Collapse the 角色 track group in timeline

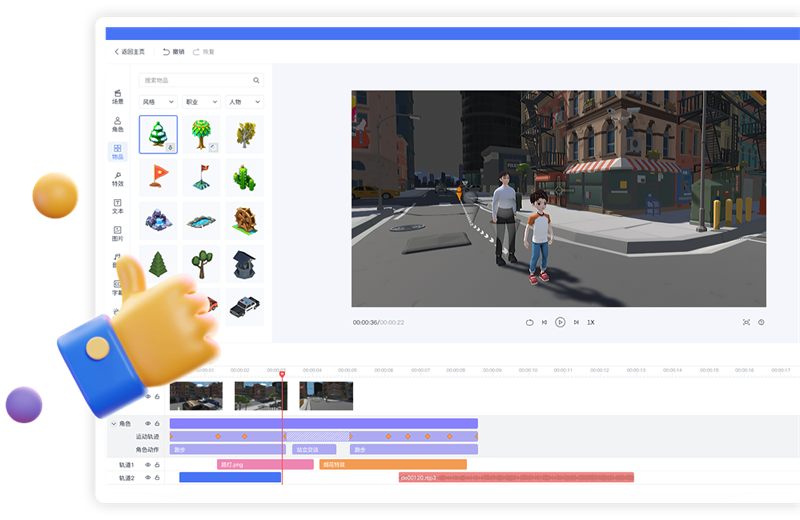click(x=113, y=424)
